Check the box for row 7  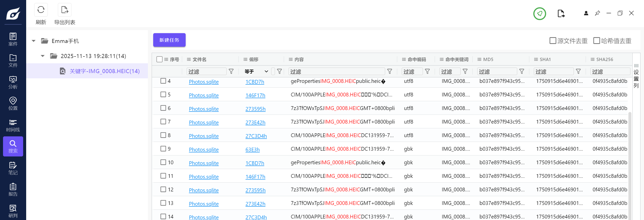click(163, 122)
